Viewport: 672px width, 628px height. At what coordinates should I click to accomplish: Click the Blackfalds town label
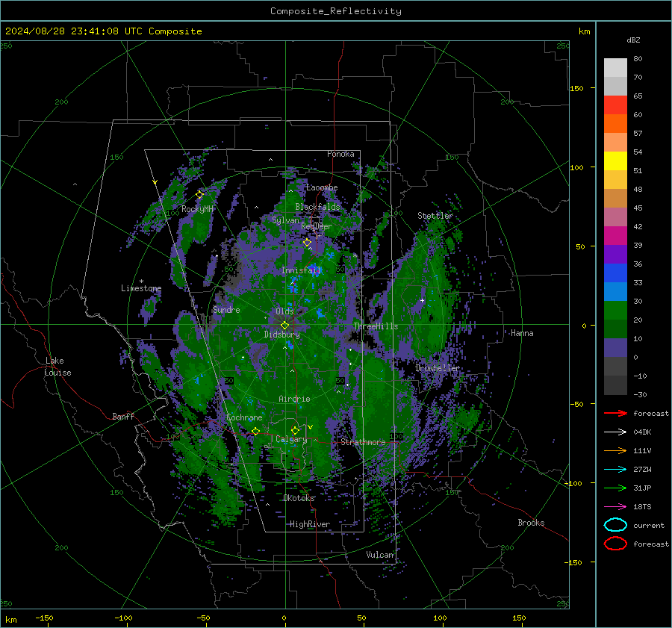tap(317, 207)
